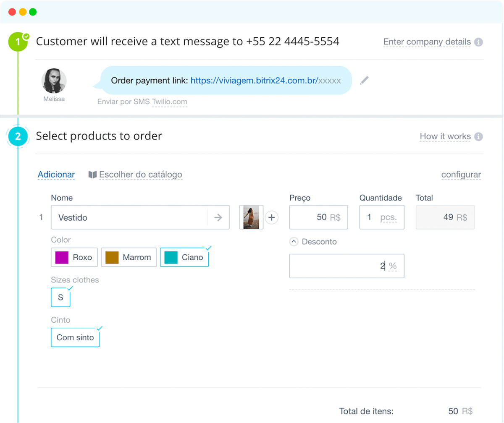Click the book icon for catalog
Viewport: 504px width, 423px height.
tap(92, 175)
